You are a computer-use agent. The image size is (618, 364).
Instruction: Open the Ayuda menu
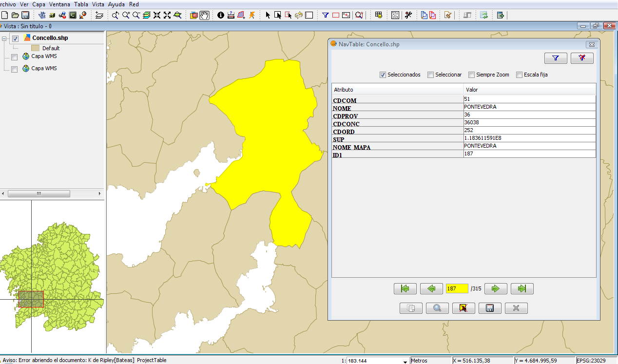tap(116, 4)
